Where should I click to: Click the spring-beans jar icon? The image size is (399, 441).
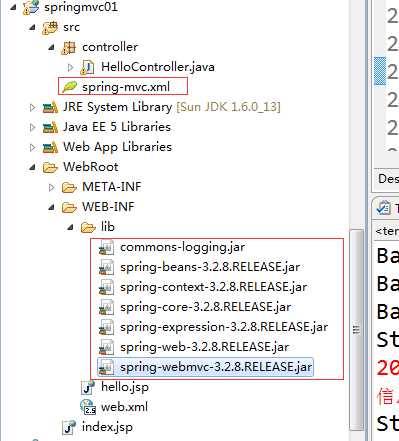coord(107,268)
